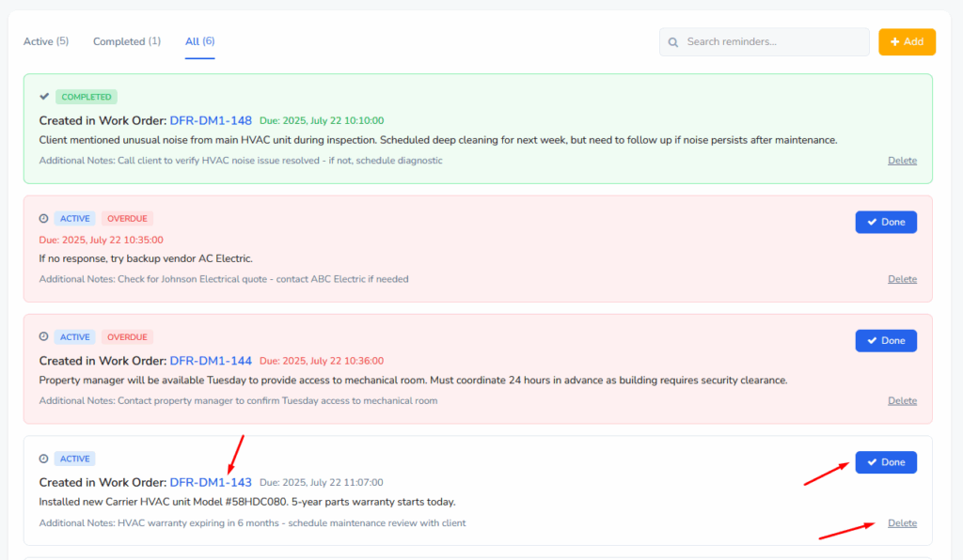Click OVERDUE badge on AC Electric reminder

[127, 218]
